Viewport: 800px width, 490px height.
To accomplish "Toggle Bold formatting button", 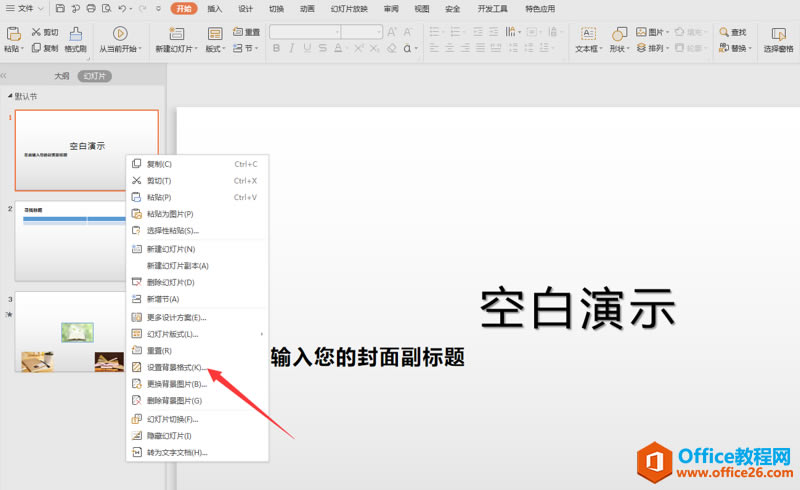I will click(x=276, y=48).
